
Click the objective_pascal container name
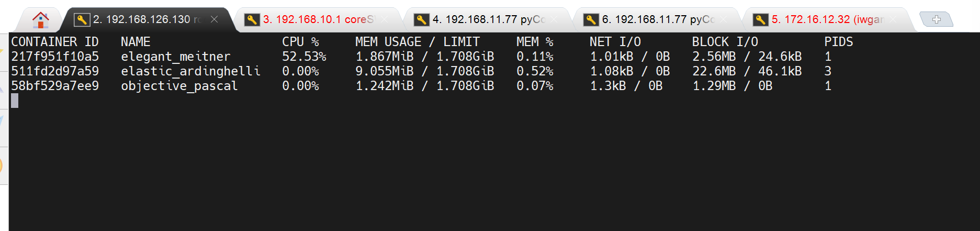(179, 86)
